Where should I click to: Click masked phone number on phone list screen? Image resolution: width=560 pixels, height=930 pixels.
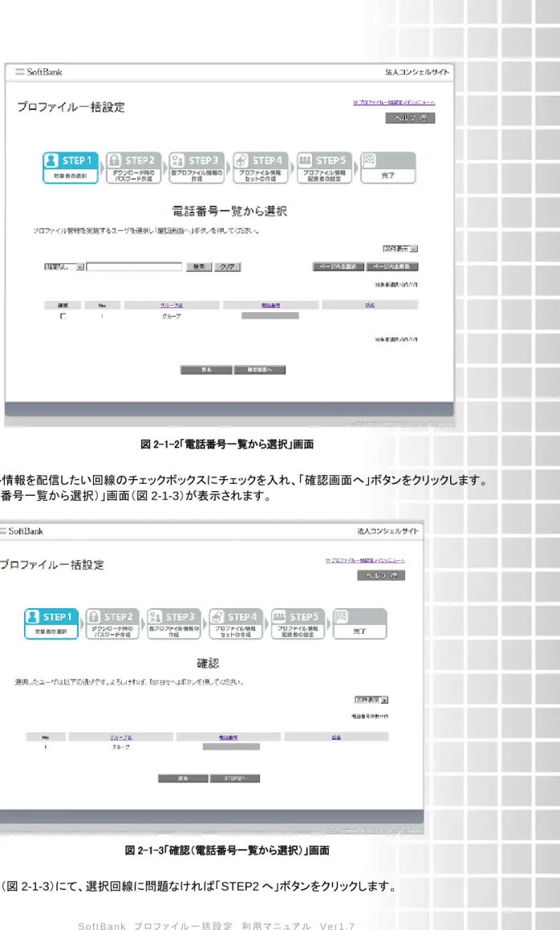coord(270,316)
